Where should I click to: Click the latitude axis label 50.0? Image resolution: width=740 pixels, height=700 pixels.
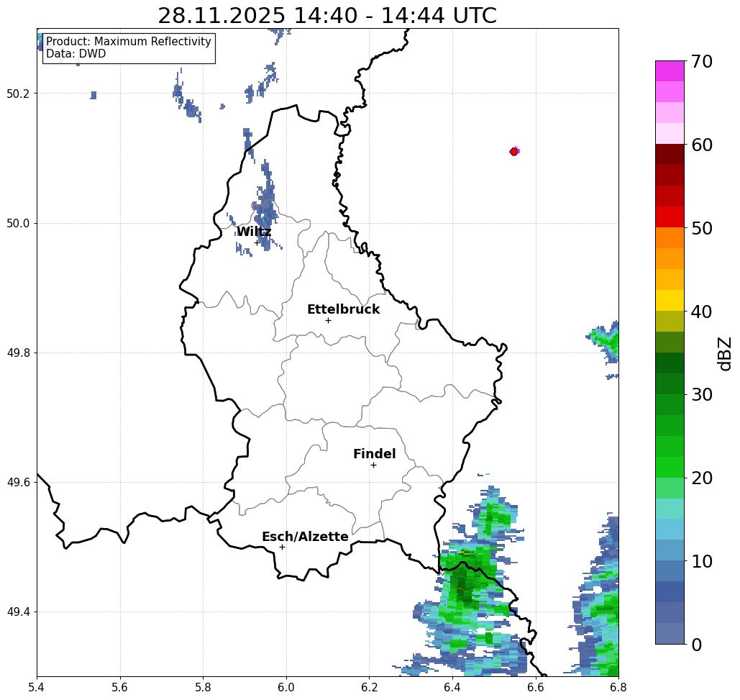pos(17,223)
